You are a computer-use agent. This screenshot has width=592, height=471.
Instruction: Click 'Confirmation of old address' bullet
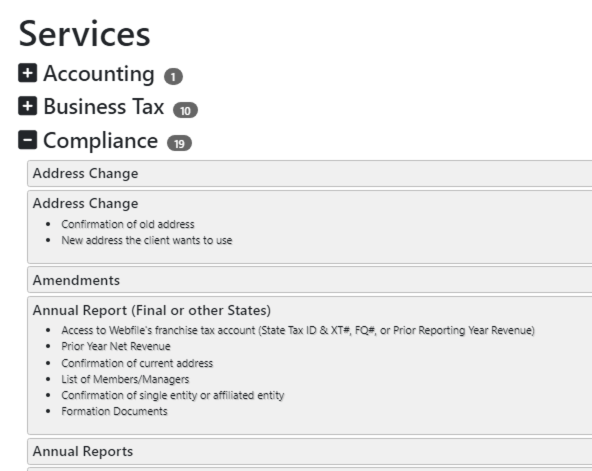tap(128, 224)
